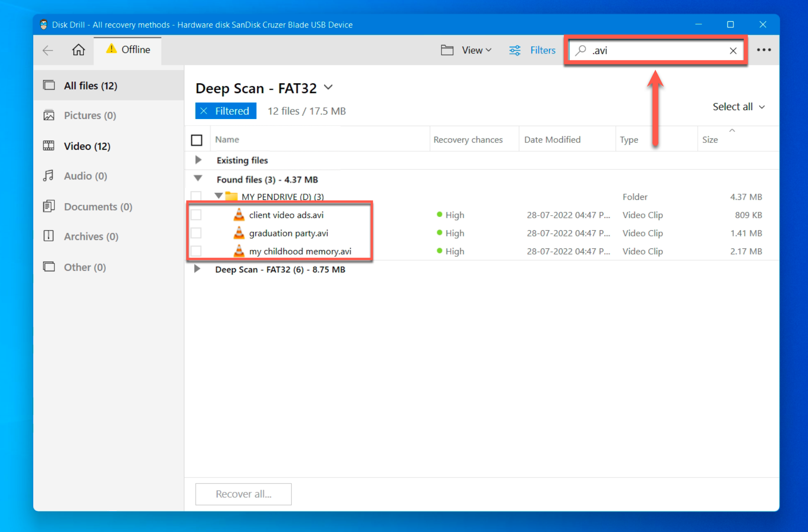
Task: Click the Disk Drill app icon in title bar
Action: (43, 25)
